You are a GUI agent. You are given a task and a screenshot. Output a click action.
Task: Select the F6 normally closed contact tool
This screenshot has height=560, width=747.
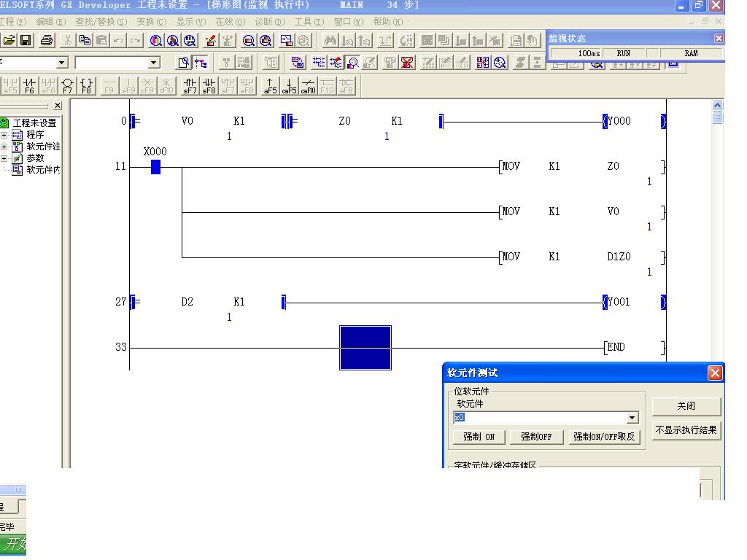pyautogui.click(x=29, y=86)
